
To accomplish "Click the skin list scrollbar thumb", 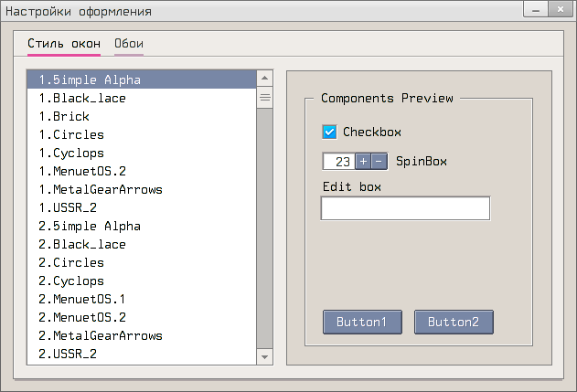I will point(265,97).
